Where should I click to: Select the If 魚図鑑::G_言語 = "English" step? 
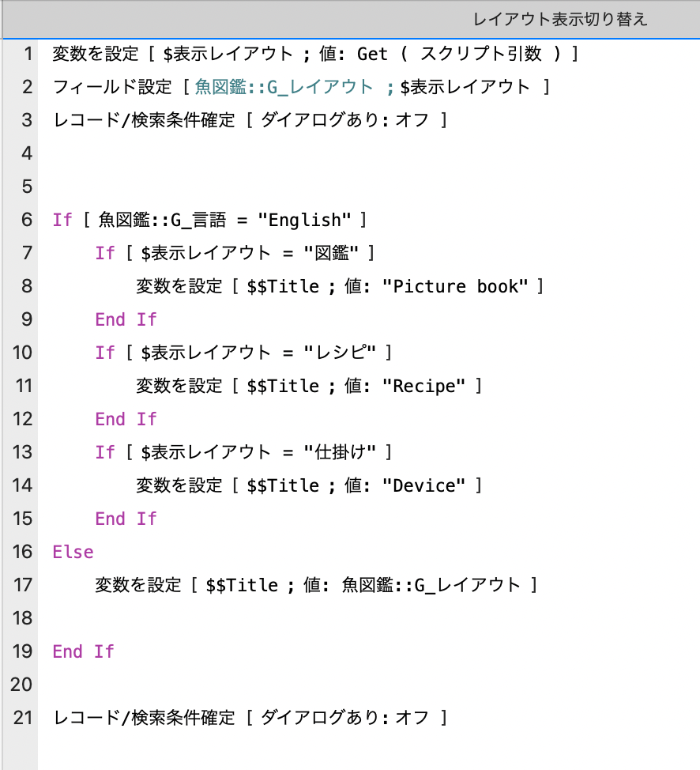209,220
